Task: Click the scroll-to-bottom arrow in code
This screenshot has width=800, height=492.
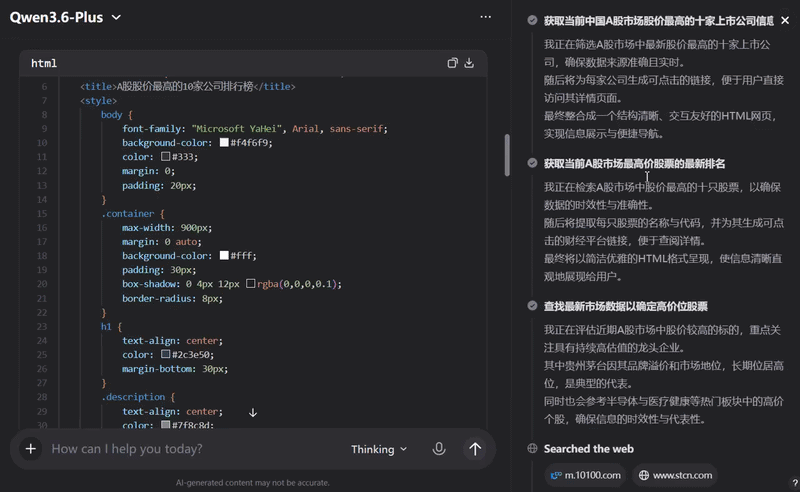Action: (253, 412)
